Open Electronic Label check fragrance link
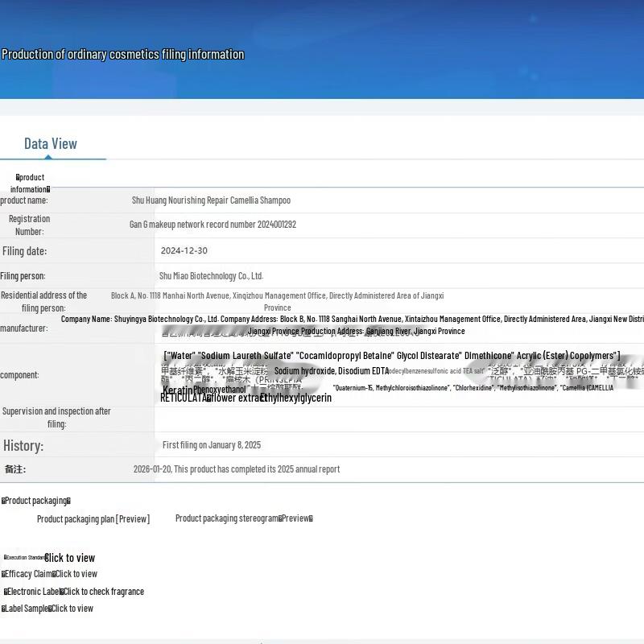Viewport: 644px width, 644px height. pyautogui.click(x=104, y=592)
